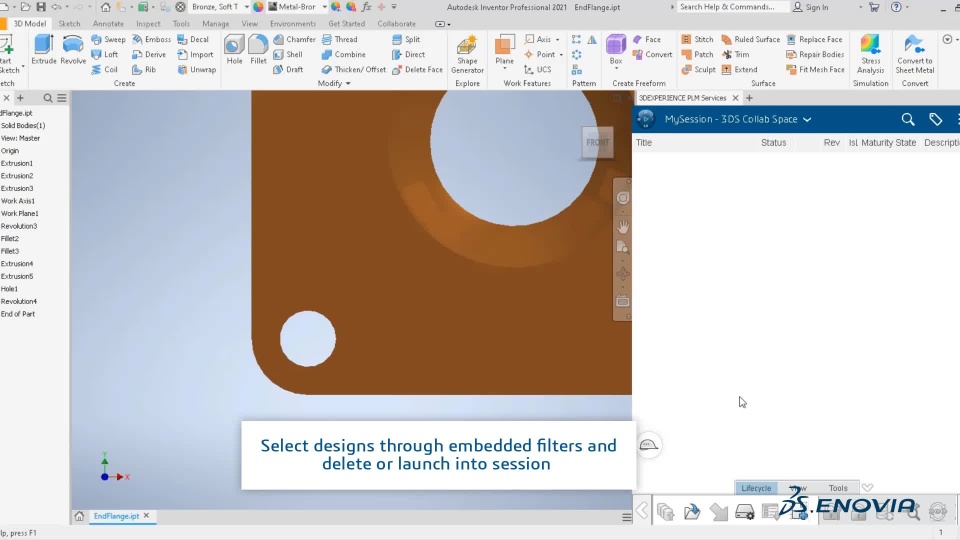Apply the Chamfer tool
The width and height of the screenshot is (960, 540).
pyautogui.click(x=294, y=39)
